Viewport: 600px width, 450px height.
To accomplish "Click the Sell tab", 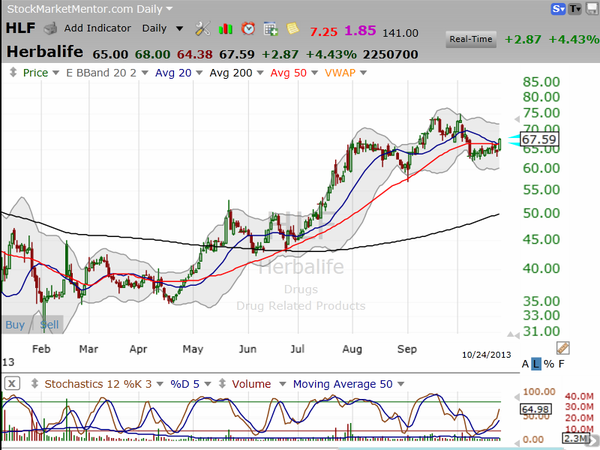I will [50, 325].
